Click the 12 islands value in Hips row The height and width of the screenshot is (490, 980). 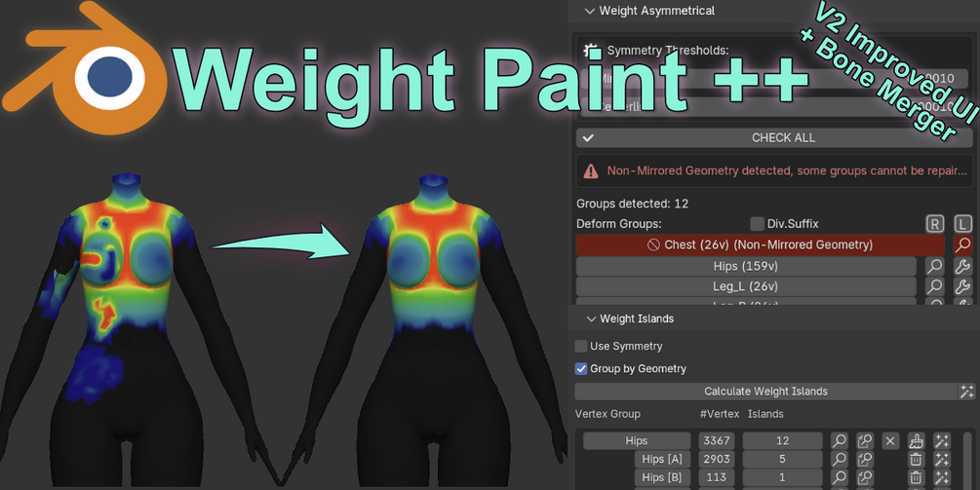pos(782,440)
